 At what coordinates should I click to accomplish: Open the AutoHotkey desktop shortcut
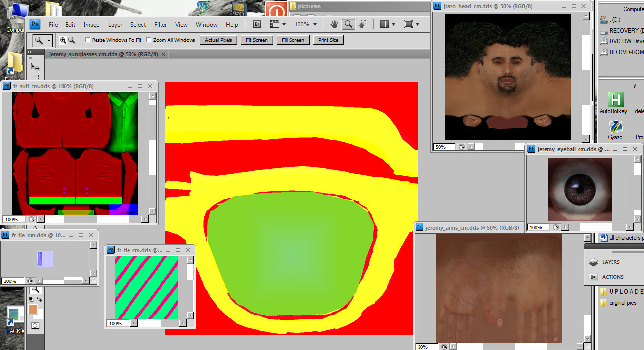coord(615,103)
